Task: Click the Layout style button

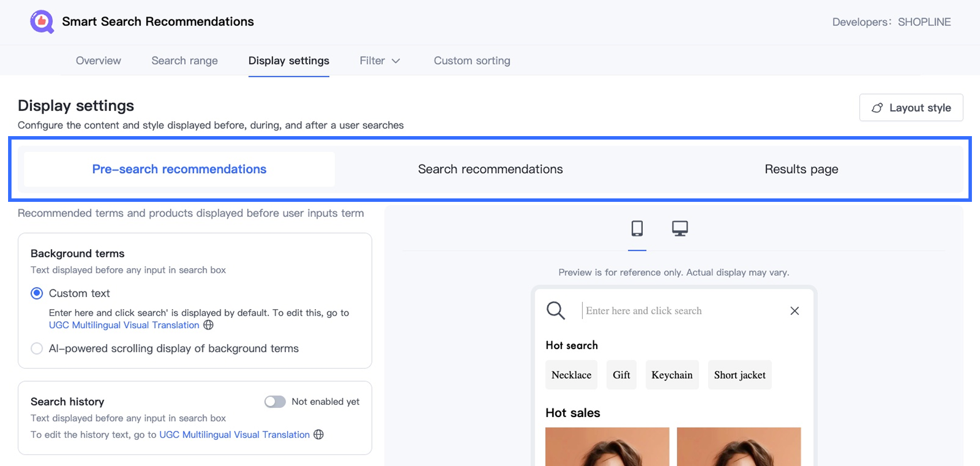Action: [911, 108]
